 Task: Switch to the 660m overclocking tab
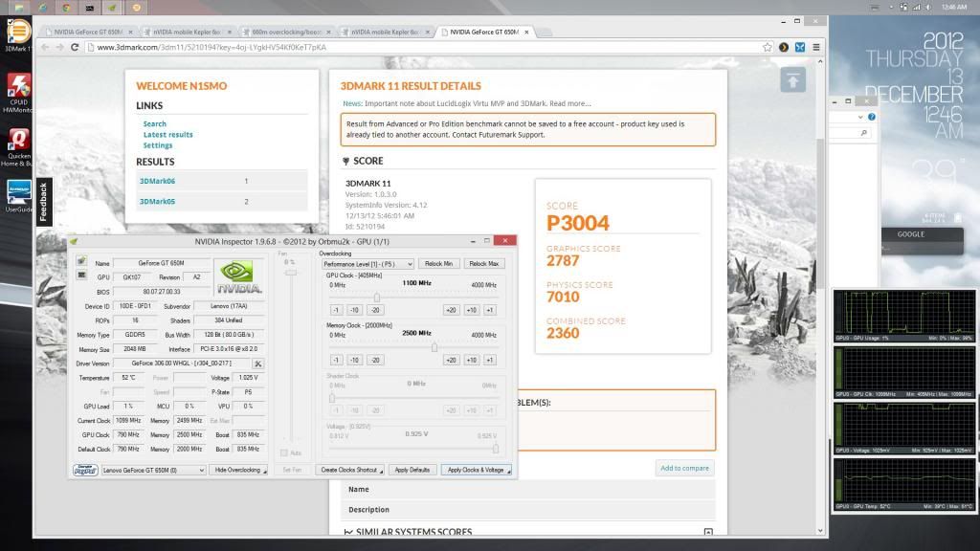[287, 32]
